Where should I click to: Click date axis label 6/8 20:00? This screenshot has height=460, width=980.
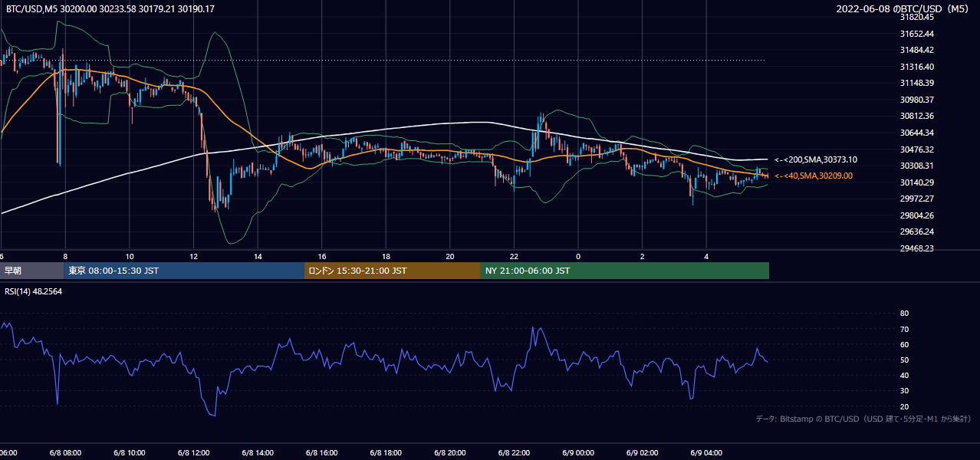pyautogui.click(x=450, y=453)
